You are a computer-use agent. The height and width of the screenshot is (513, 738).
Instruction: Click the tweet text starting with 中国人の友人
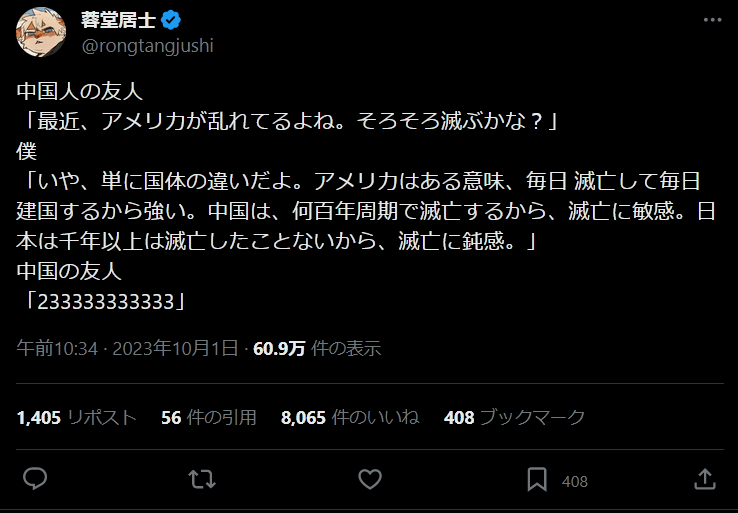(81, 92)
